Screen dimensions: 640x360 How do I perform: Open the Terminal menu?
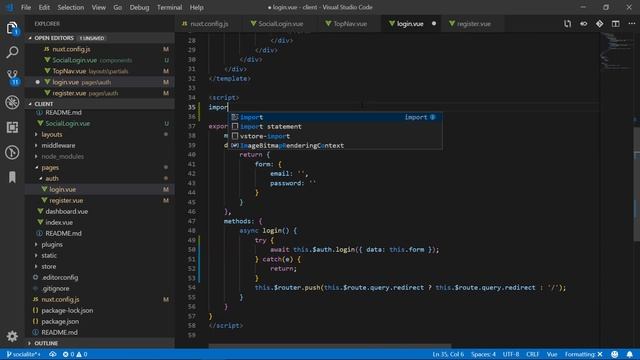169,7
